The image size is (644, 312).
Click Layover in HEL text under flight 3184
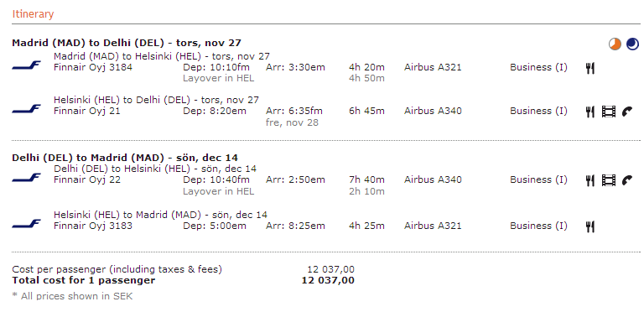219,78
